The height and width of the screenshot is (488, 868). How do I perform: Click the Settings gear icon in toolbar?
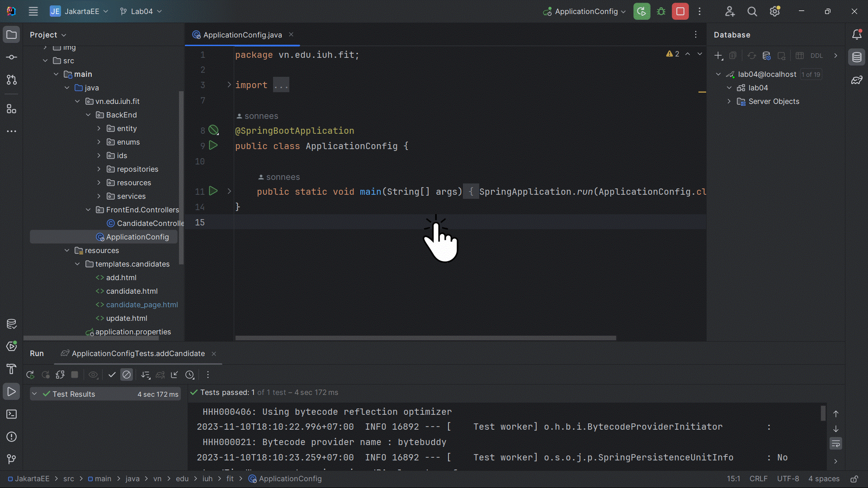[774, 11]
